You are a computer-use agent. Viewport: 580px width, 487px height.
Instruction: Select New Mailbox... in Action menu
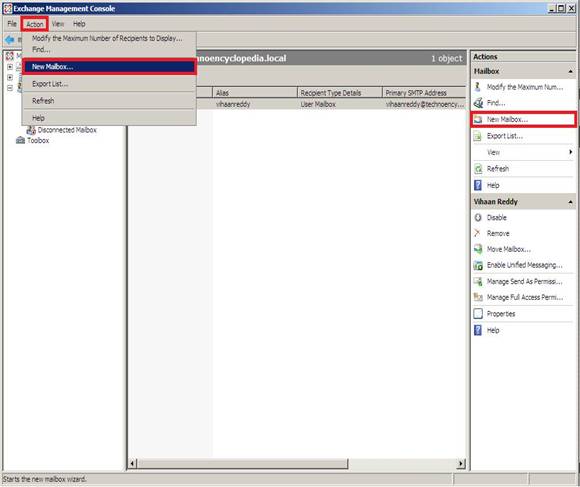pos(108,67)
